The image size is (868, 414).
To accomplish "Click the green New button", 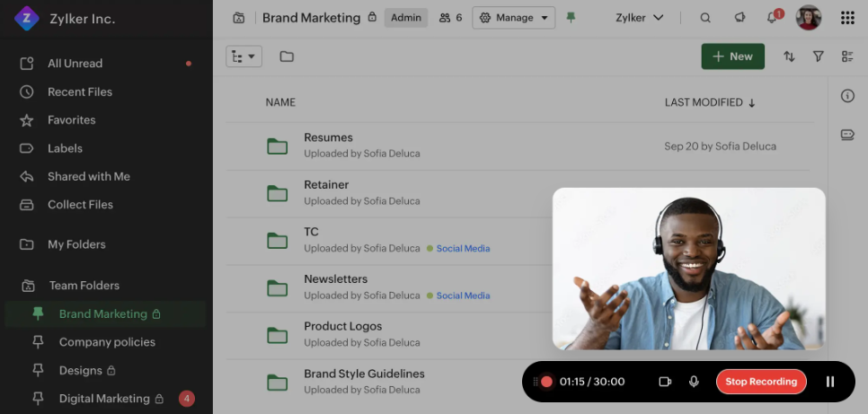I will tap(732, 57).
